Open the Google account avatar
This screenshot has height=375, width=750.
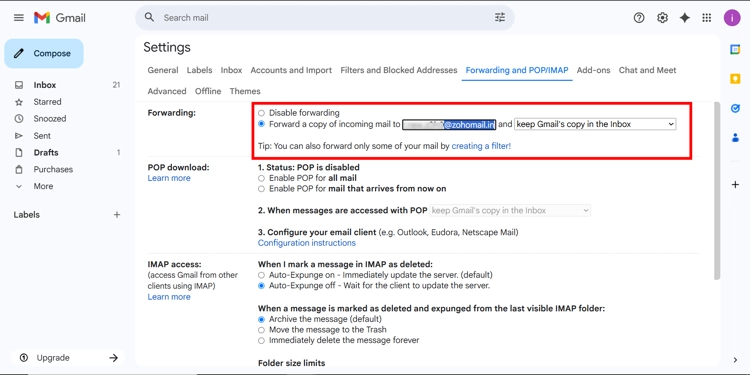732,18
